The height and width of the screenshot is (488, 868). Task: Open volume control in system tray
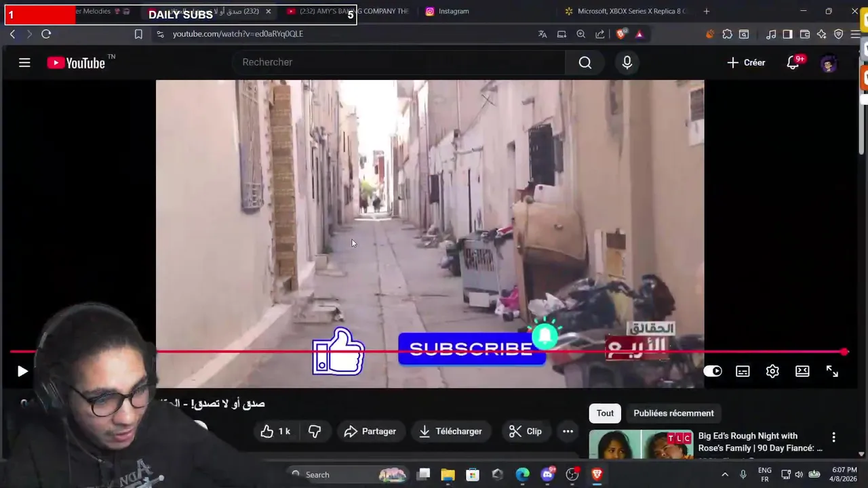coord(799,474)
